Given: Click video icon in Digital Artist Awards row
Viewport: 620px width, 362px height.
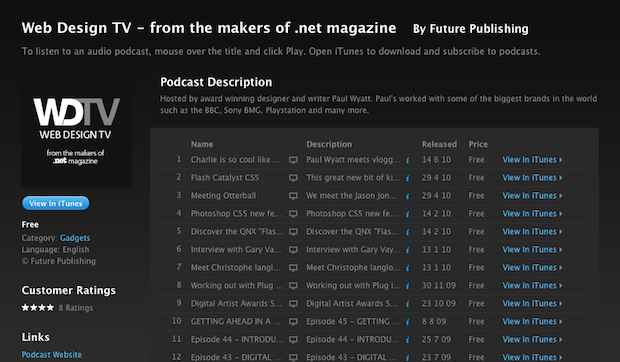Looking at the screenshot, I should [293, 304].
